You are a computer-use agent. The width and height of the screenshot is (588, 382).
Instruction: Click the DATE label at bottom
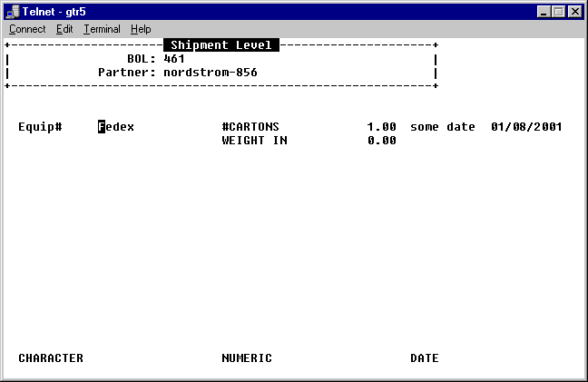click(x=425, y=358)
